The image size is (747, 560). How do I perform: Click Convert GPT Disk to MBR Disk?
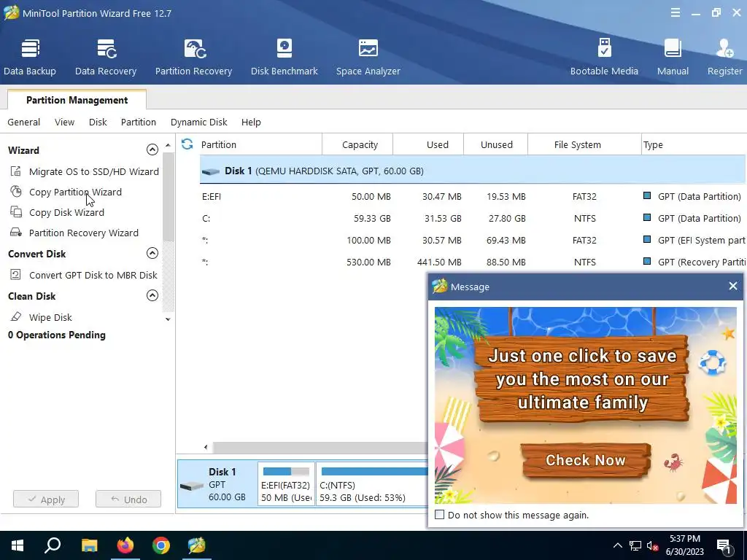pyautogui.click(x=93, y=275)
